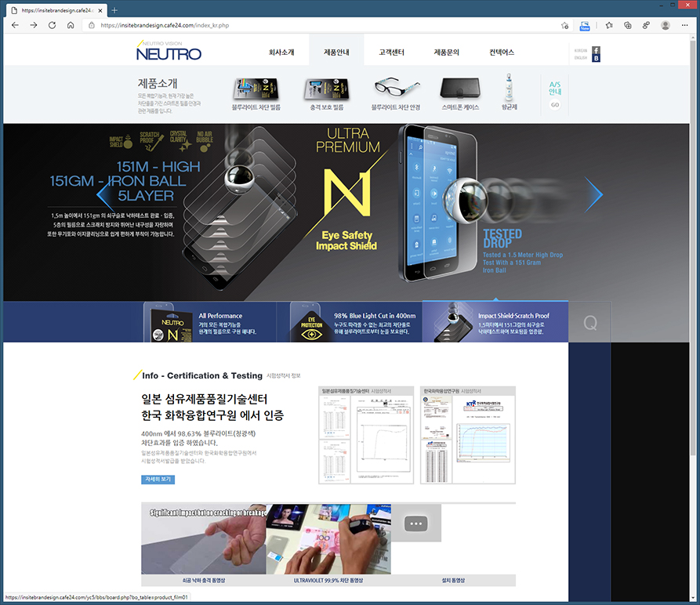Open the Favorites list
This screenshot has width=700, height=605.
tap(609, 25)
